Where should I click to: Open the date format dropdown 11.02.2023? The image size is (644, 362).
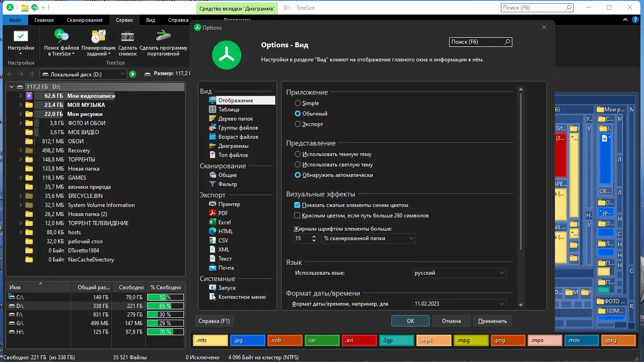click(x=459, y=303)
